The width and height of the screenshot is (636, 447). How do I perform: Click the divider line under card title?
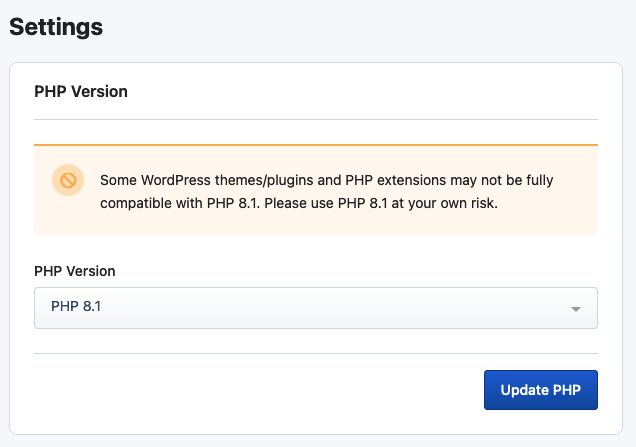point(316,119)
